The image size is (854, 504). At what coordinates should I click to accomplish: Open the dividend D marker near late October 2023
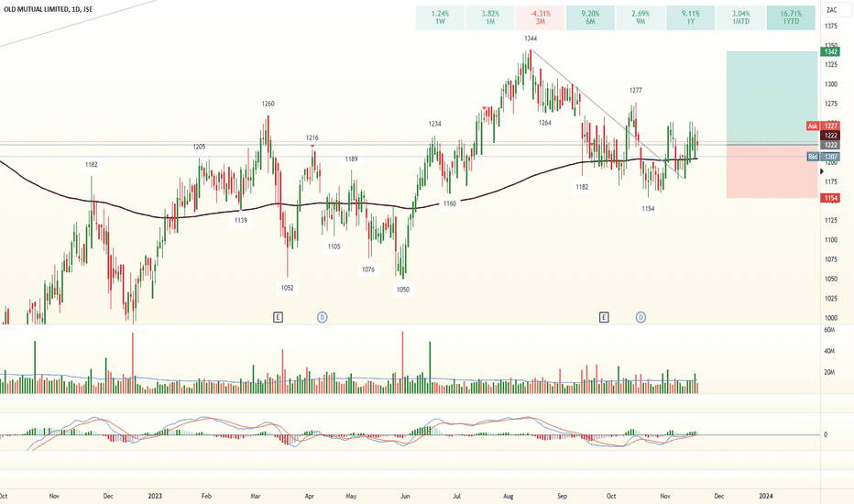coord(641,317)
